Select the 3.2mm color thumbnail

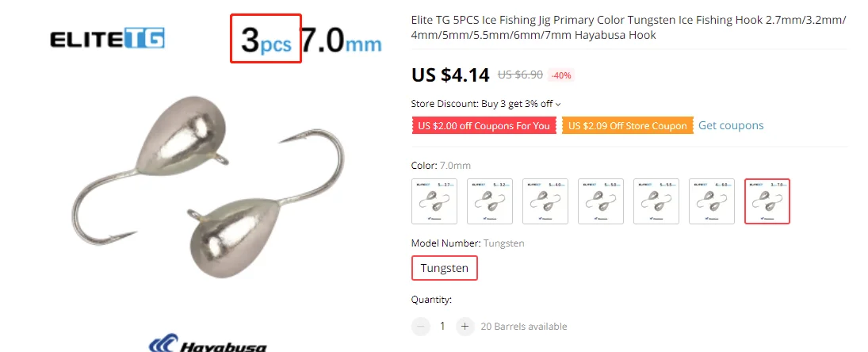(490, 201)
